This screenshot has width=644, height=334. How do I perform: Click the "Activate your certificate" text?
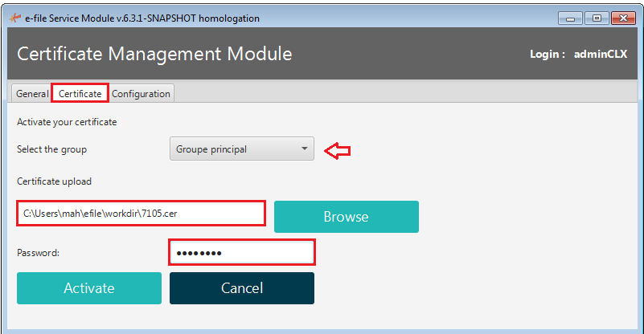coord(67,122)
